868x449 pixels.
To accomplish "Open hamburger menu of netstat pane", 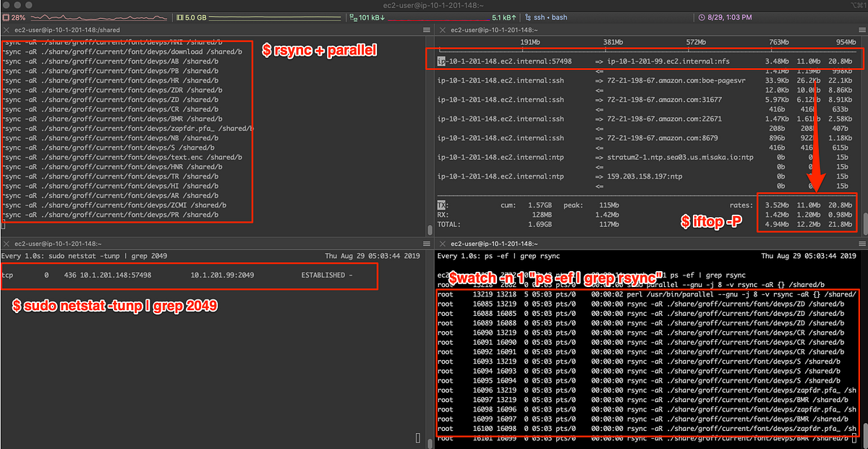I will [427, 244].
